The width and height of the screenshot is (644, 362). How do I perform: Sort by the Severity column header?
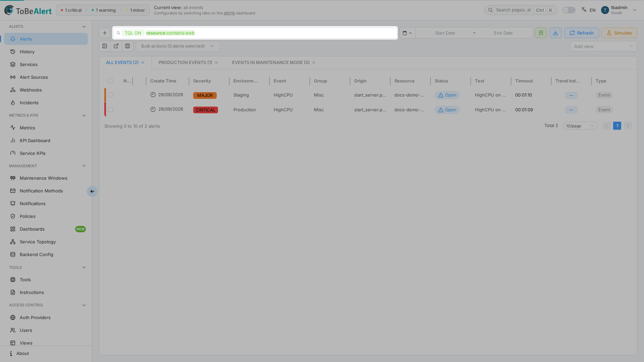[x=202, y=81]
